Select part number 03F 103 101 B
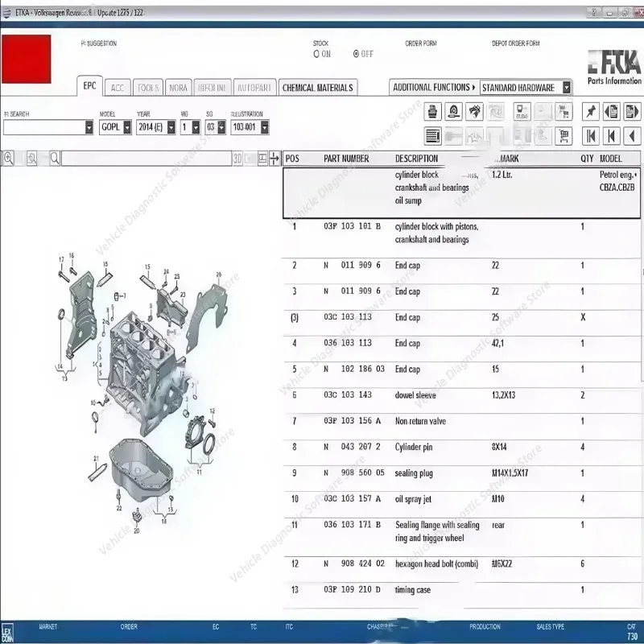The width and height of the screenshot is (644, 644). [352, 226]
